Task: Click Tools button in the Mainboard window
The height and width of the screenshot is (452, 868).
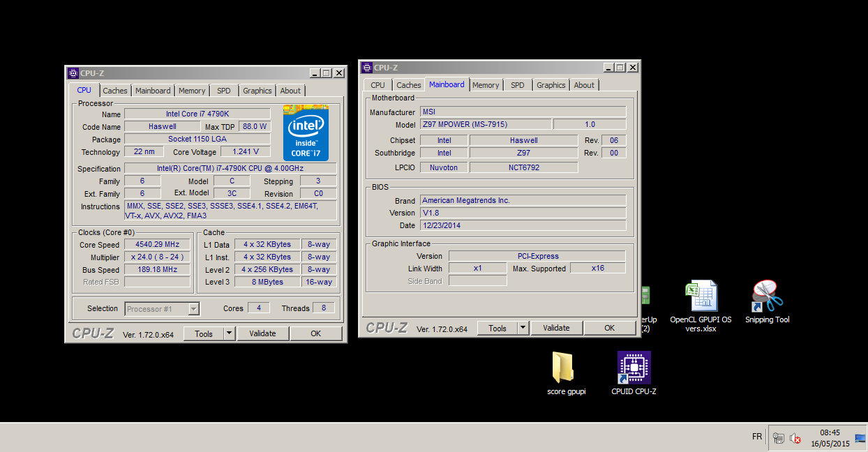Action: (497, 328)
